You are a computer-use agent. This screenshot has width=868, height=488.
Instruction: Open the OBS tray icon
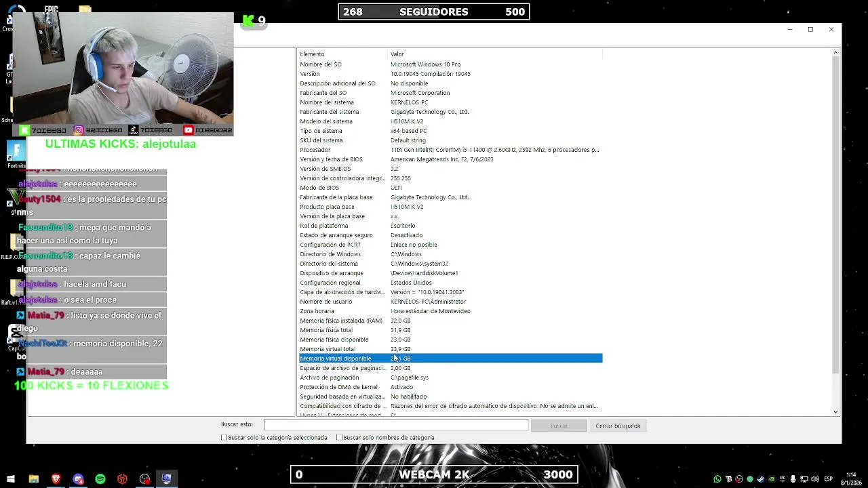click(739, 479)
